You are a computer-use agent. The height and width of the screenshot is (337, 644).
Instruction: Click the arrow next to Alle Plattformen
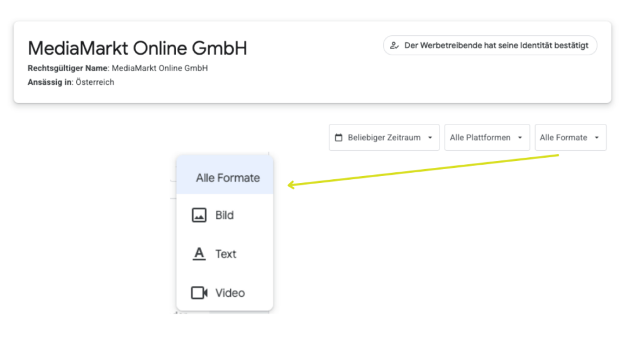click(520, 138)
